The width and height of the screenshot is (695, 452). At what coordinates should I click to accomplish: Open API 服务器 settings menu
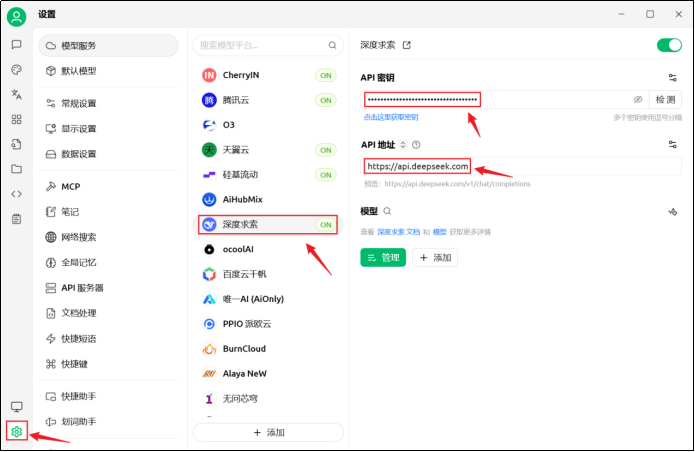tap(109, 288)
